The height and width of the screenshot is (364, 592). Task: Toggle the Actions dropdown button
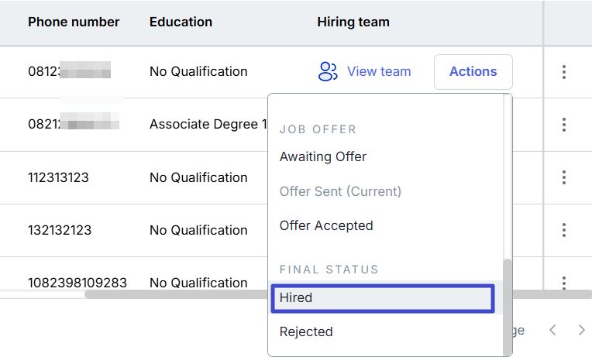(473, 72)
